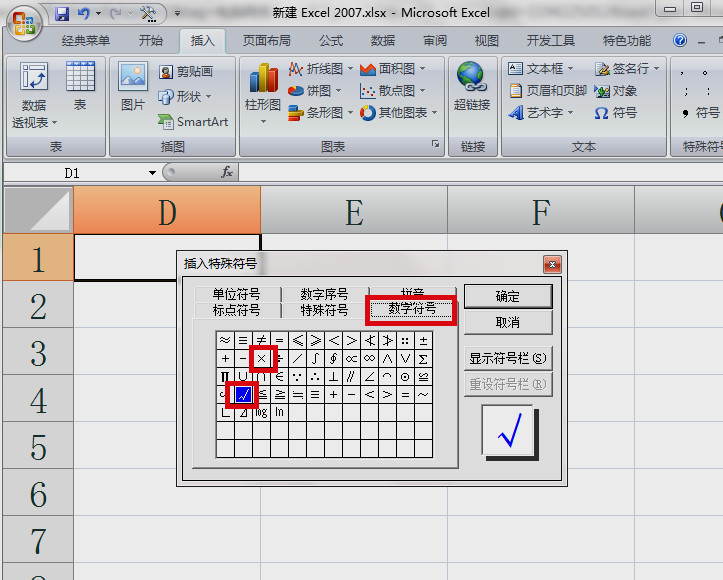Image resolution: width=723 pixels, height=580 pixels.
Task: Pick the perpendicular ⊥ symbol
Action: (333, 376)
